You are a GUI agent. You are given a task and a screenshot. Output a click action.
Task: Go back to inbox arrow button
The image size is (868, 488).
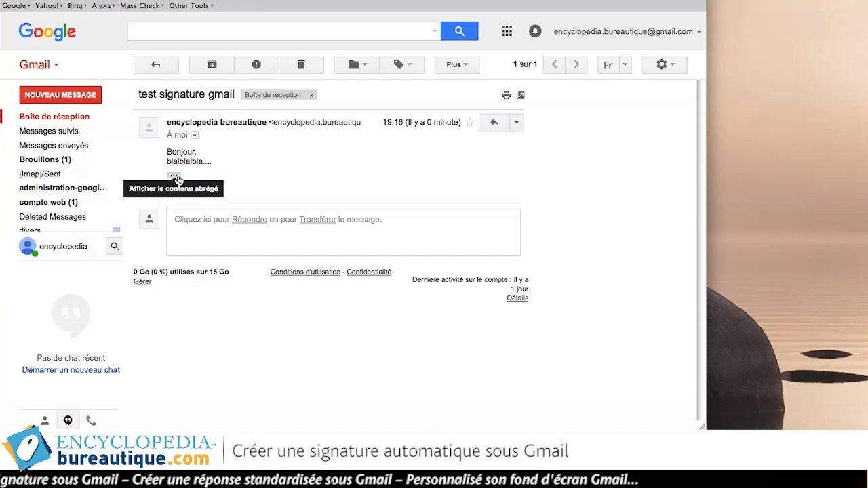click(x=156, y=64)
